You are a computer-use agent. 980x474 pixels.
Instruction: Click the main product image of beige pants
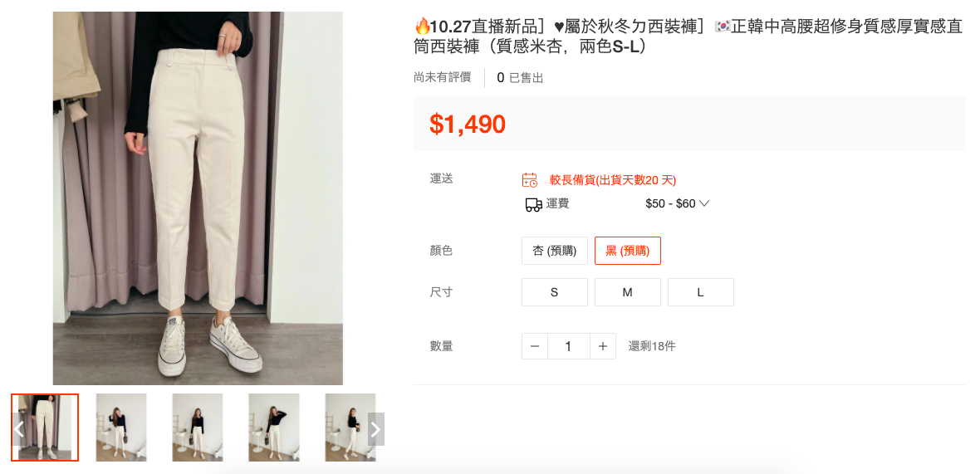point(198,198)
